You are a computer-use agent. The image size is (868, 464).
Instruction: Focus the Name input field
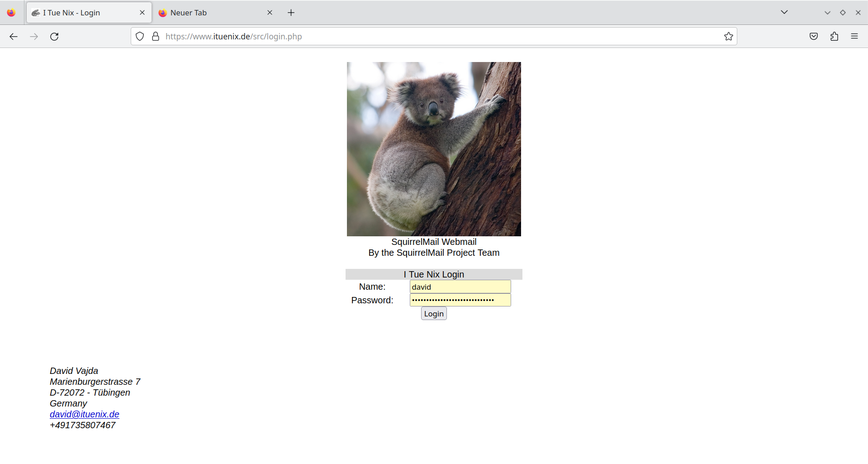(460, 287)
